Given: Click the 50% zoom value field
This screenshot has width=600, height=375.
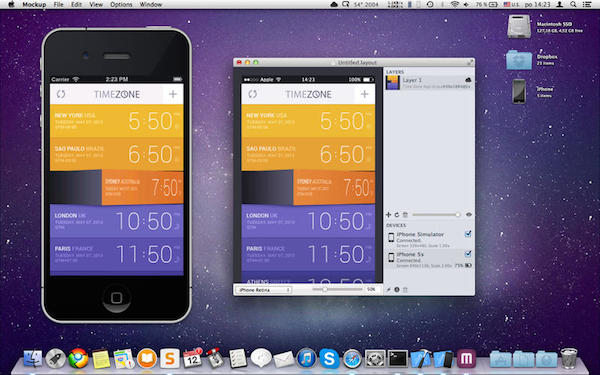Looking at the screenshot, I should pyautogui.click(x=371, y=290).
